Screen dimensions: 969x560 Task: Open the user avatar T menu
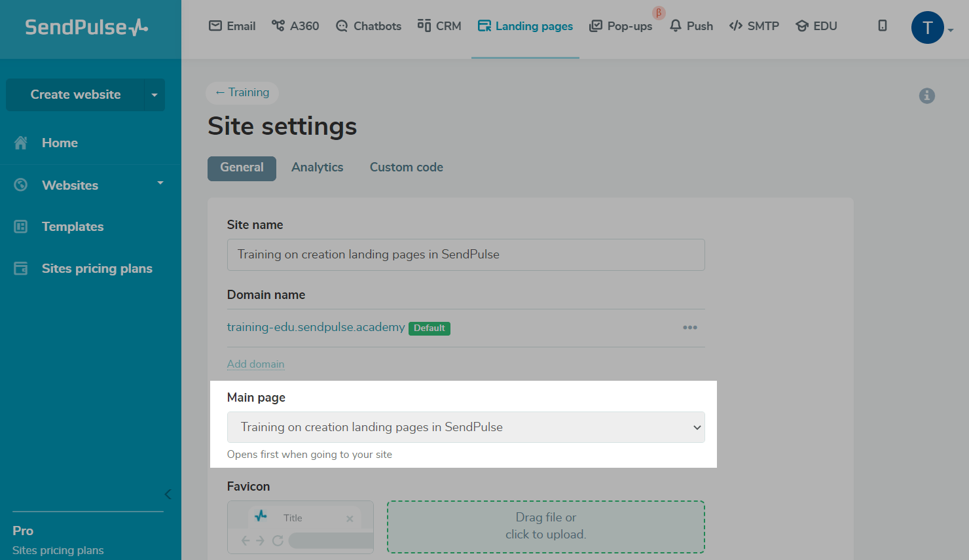click(927, 27)
